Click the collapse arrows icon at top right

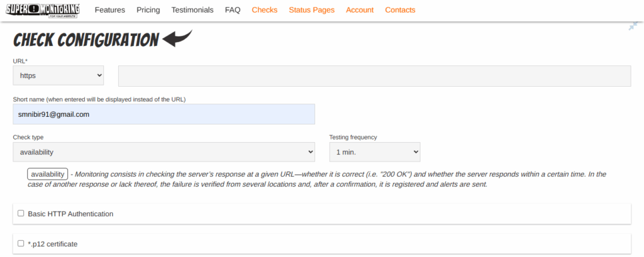[x=633, y=26]
